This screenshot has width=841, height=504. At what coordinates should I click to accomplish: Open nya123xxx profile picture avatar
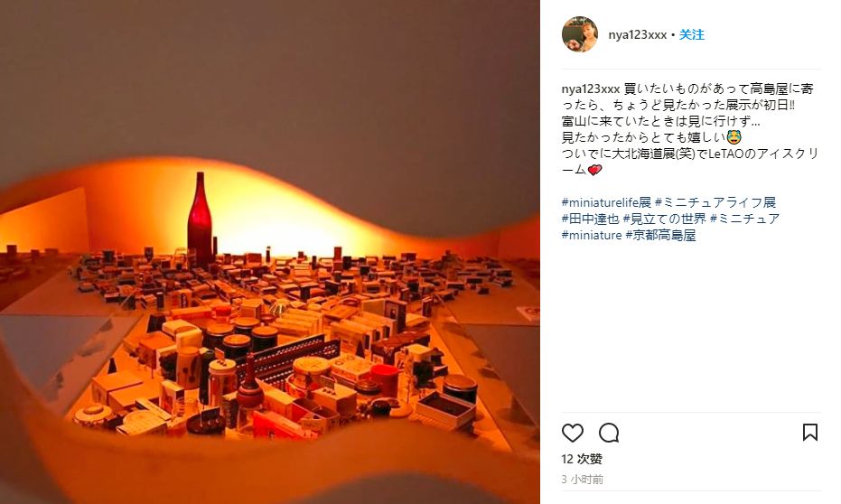point(580,34)
